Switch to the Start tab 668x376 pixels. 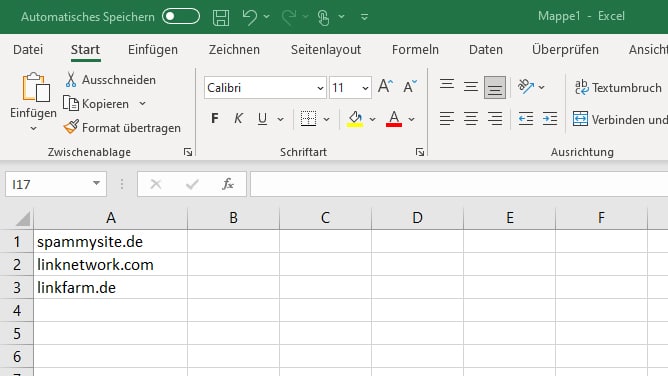click(85, 49)
